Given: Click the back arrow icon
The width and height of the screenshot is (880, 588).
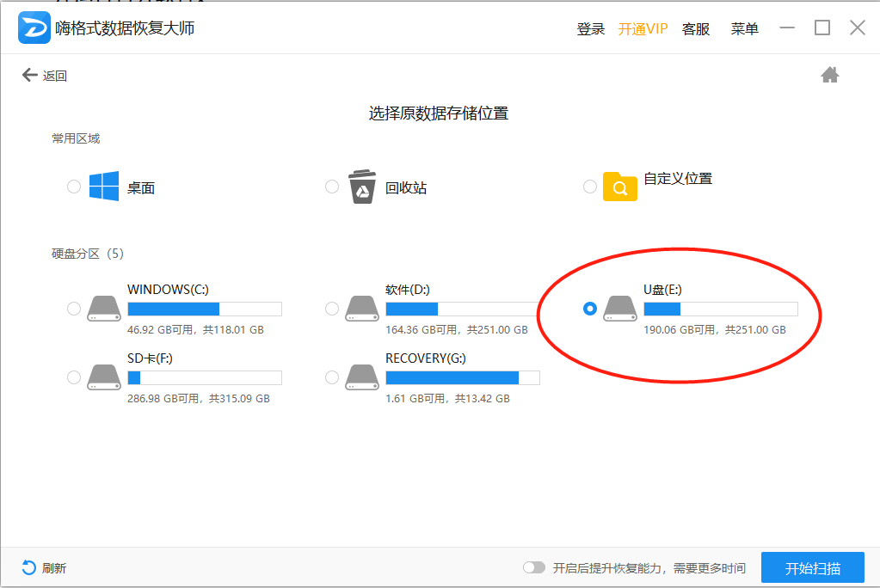Looking at the screenshot, I should (x=29, y=75).
